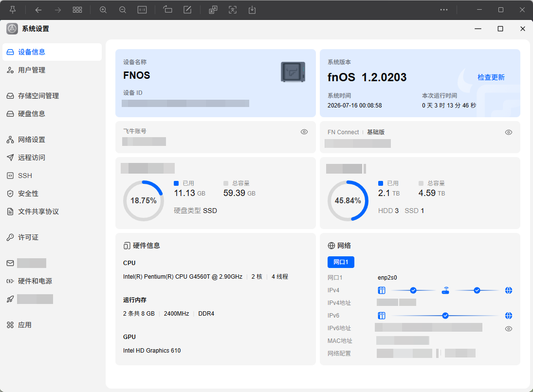Click the rotate icon in top toolbar

167,10
